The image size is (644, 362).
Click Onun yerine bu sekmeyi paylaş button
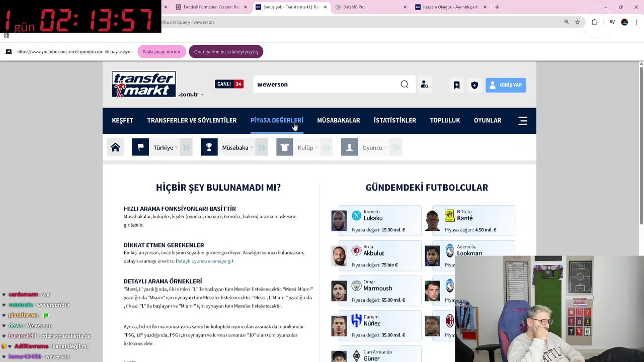click(226, 52)
